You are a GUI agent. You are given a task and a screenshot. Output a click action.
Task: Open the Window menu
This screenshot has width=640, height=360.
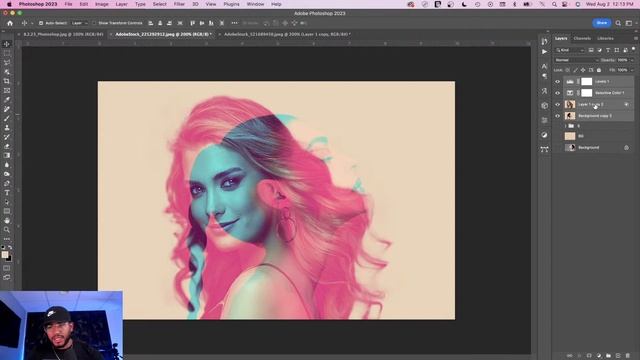click(255, 4)
